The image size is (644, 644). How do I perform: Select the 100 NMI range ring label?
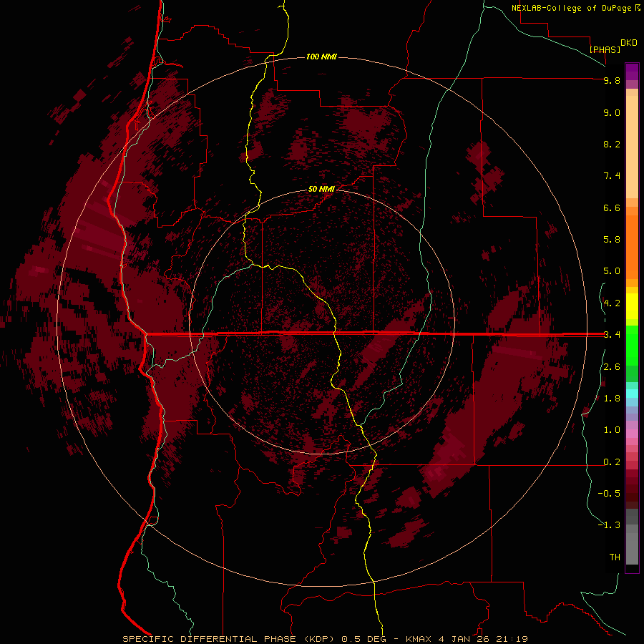click(x=321, y=57)
